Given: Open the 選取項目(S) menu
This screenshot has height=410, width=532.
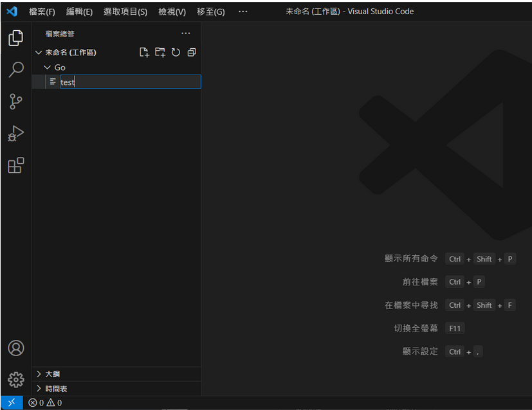Looking at the screenshot, I should click(x=125, y=12).
